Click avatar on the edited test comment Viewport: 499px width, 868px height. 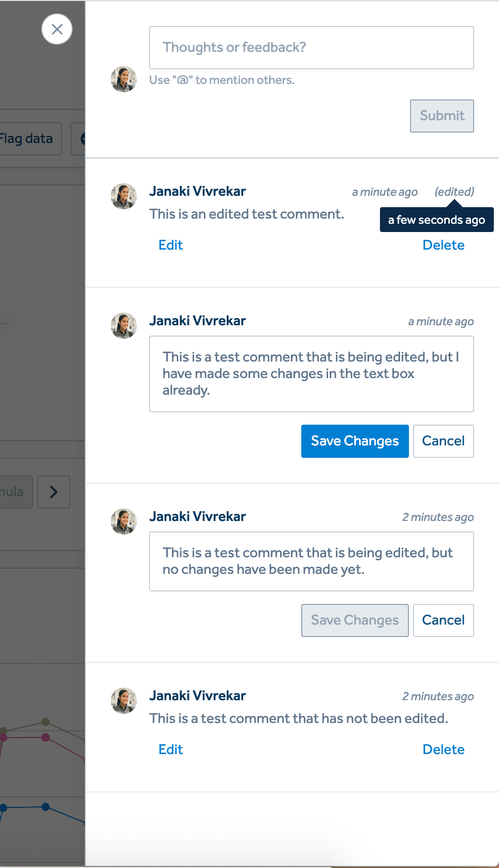pos(124,196)
